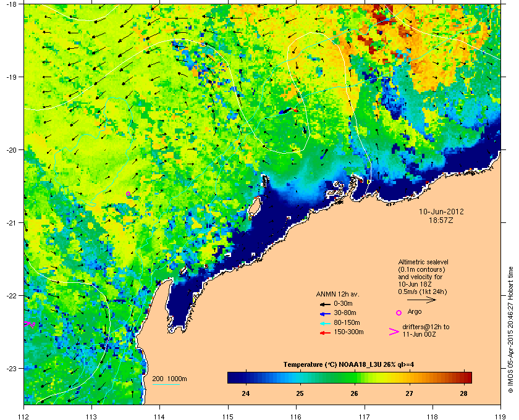Click the latitude axis label -22

pos(11,296)
